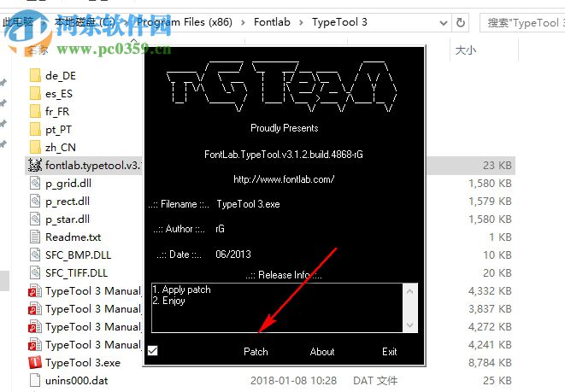Select the p_star.dll file name

[x=68, y=219]
